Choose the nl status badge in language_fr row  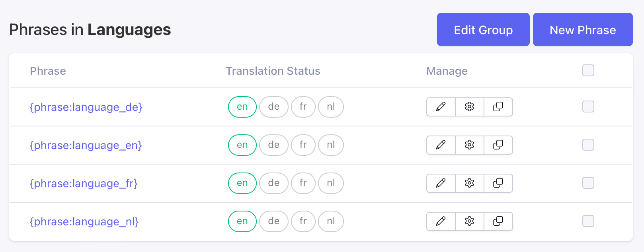coord(331,183)
